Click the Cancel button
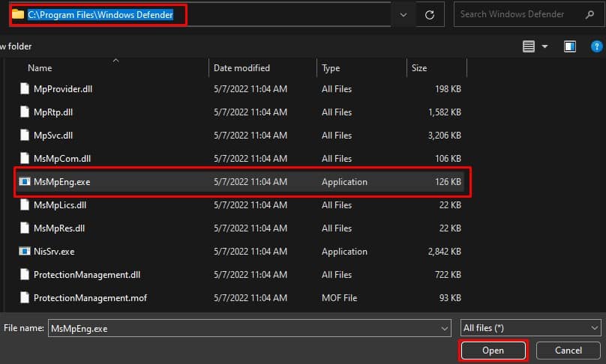Image resolution: width=606 pixels, height=364 pixels. pyautogui.click(x=568, y=351)
